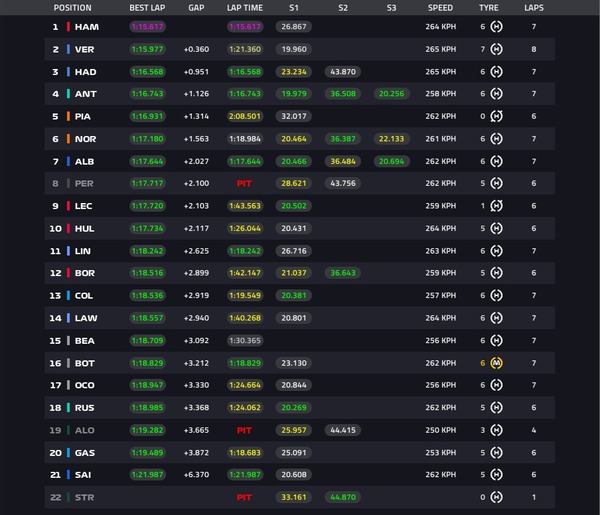
Task: Select driver ANT in position 4
Action: click(86, 94)
